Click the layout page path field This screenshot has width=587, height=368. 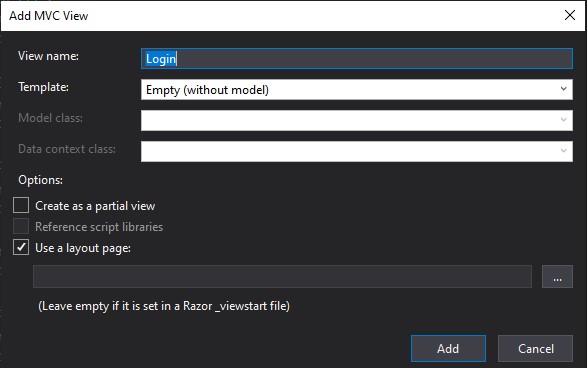click(x=282, y=276)
